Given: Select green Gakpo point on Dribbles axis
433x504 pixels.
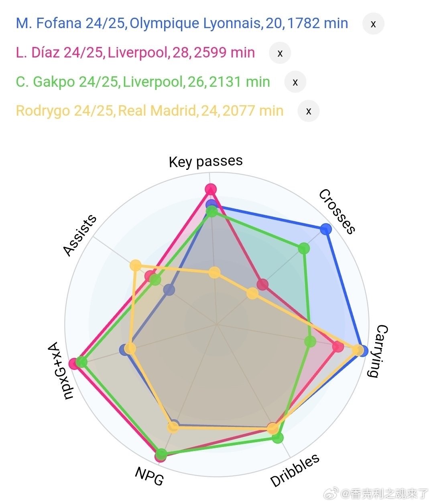Looking at the screenshot, I should tap(277, 437).
